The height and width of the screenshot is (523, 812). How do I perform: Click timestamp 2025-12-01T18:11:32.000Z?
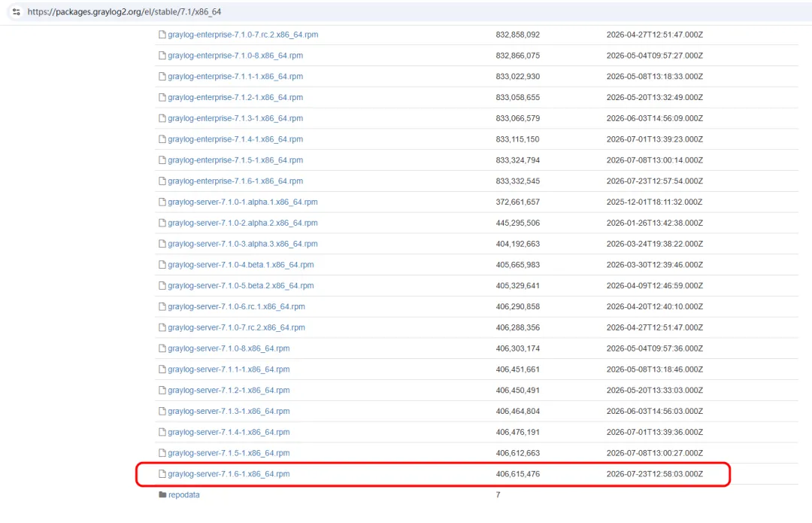[655, 202]
